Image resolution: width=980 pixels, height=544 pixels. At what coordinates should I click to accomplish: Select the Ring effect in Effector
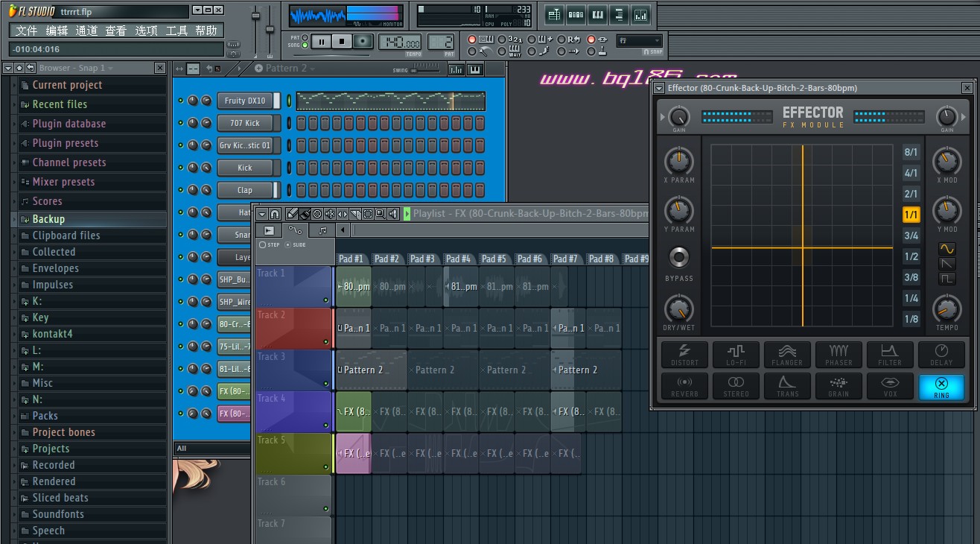click(941, 386)
